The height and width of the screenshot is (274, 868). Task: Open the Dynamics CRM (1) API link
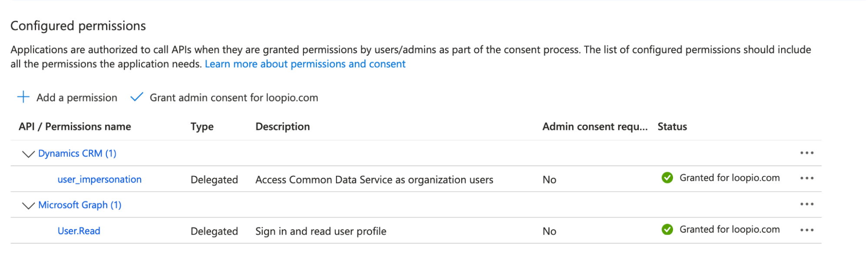pos(77,153)
